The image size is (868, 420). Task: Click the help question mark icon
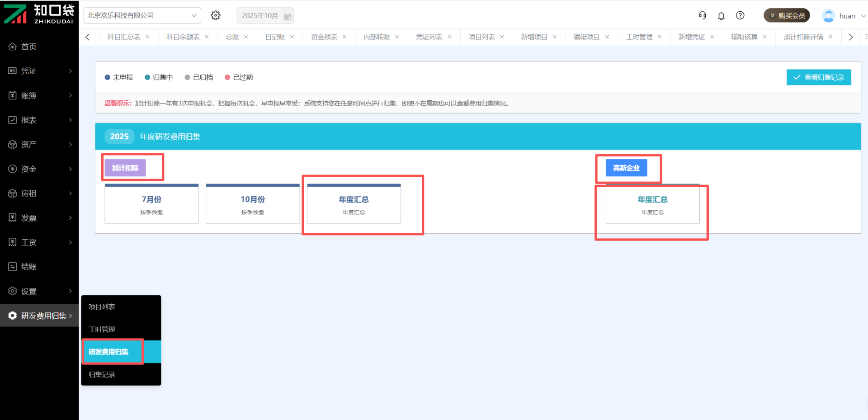[740, 15]
